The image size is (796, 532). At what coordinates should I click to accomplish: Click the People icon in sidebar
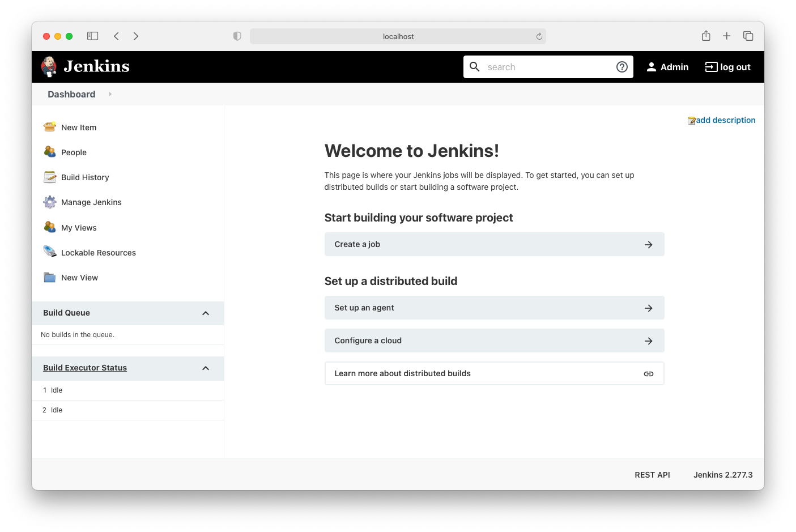tap(50, 152)
